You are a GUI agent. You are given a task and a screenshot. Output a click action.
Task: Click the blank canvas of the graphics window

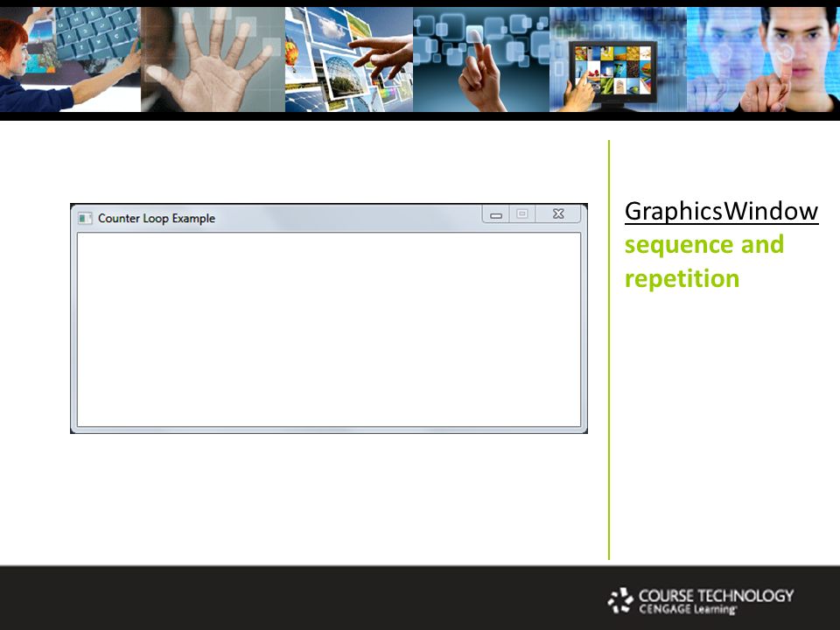pos(329,330)
